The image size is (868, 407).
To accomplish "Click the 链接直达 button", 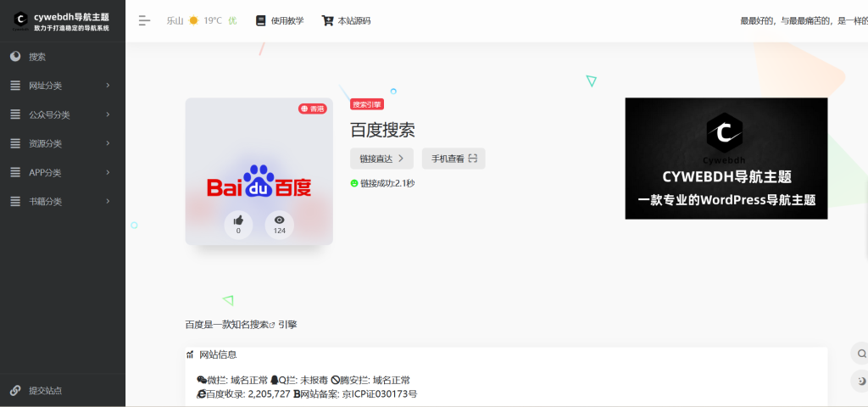I will [x=382, y=159].
